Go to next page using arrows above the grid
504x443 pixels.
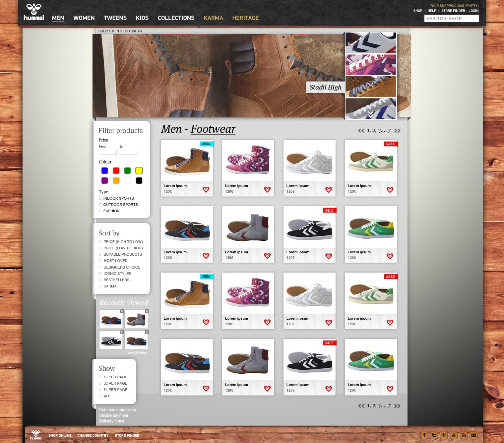[397, 131]
